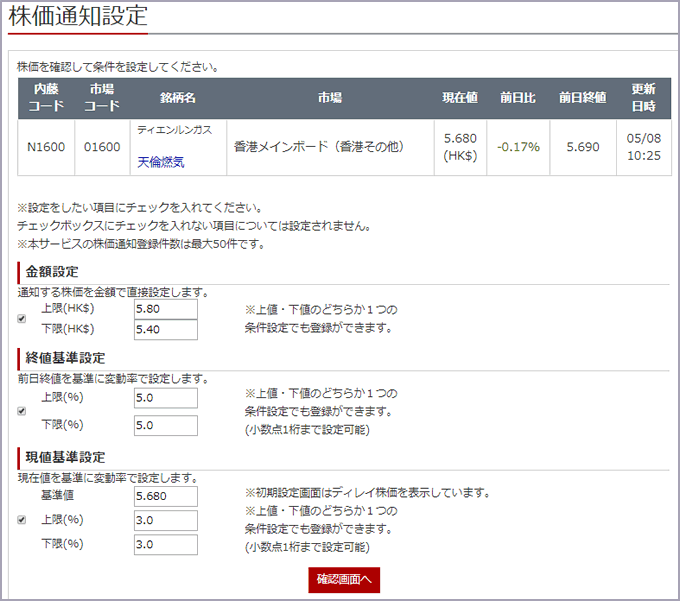This screenshot has width=680, height=601.
Task: Click the 現在値 column header
Action: point(460,98)
